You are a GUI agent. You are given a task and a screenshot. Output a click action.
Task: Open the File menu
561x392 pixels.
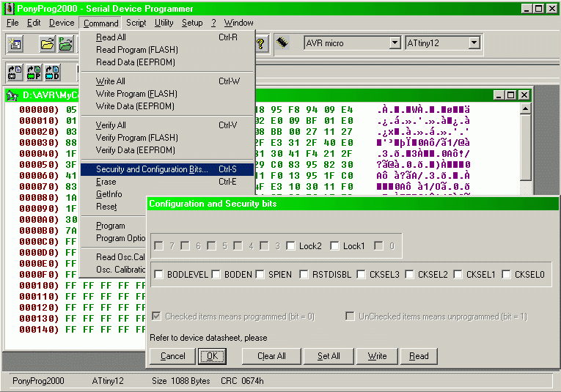12,23
